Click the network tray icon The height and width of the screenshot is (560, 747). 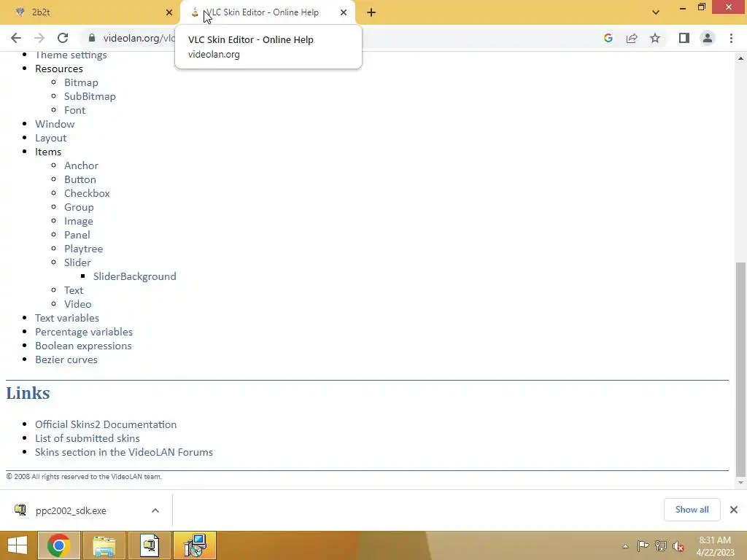pos(661,545)
